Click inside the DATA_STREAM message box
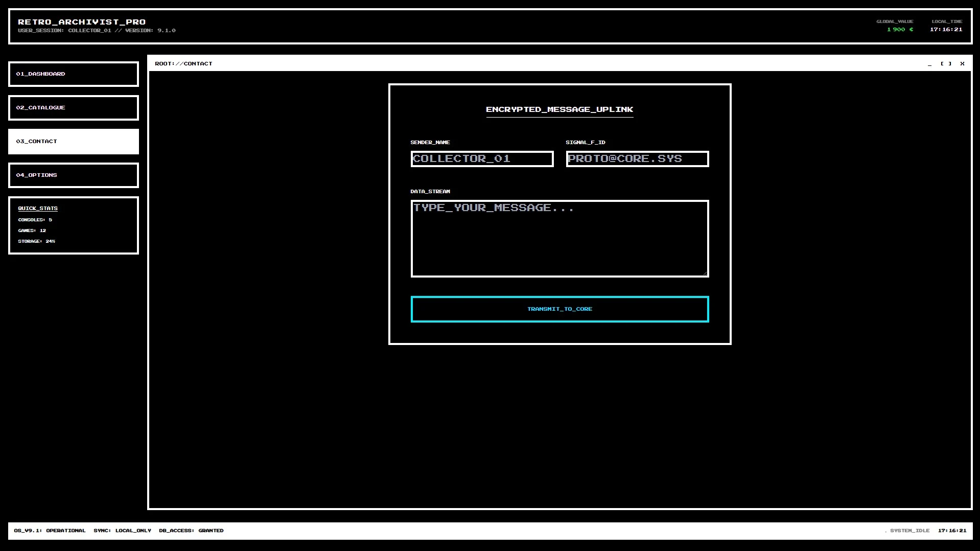 [x=559, y=239]
